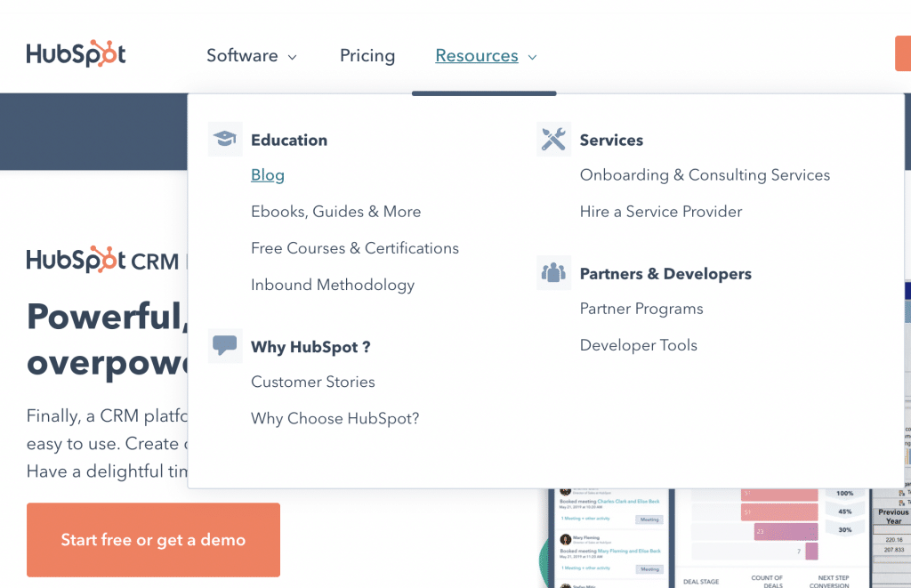911x588 pixels.
Task: Click the orange button at header right edge
Action: click(x=903, y=53)
